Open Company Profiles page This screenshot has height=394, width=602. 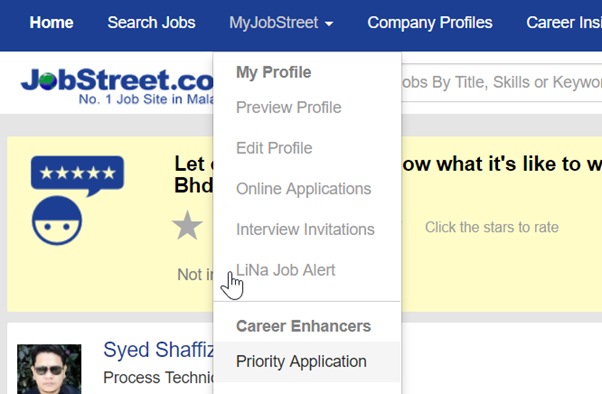(x=430, y=23)
